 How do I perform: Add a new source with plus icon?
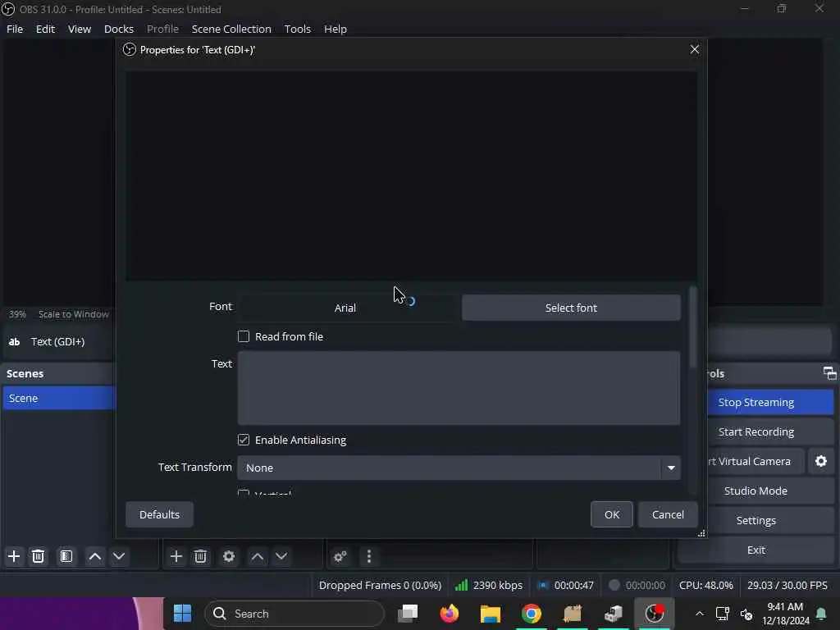176,556
